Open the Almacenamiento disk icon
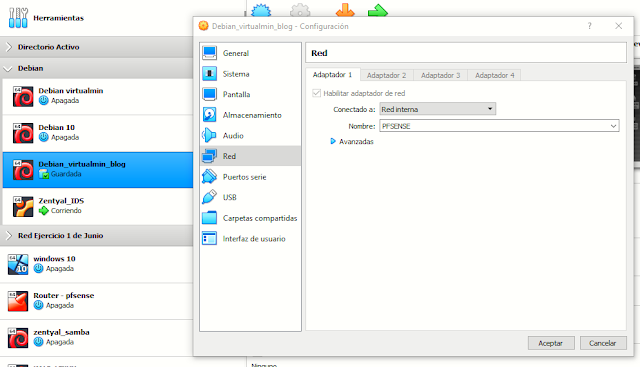640x367 pixels. click(x=209, y=115)
